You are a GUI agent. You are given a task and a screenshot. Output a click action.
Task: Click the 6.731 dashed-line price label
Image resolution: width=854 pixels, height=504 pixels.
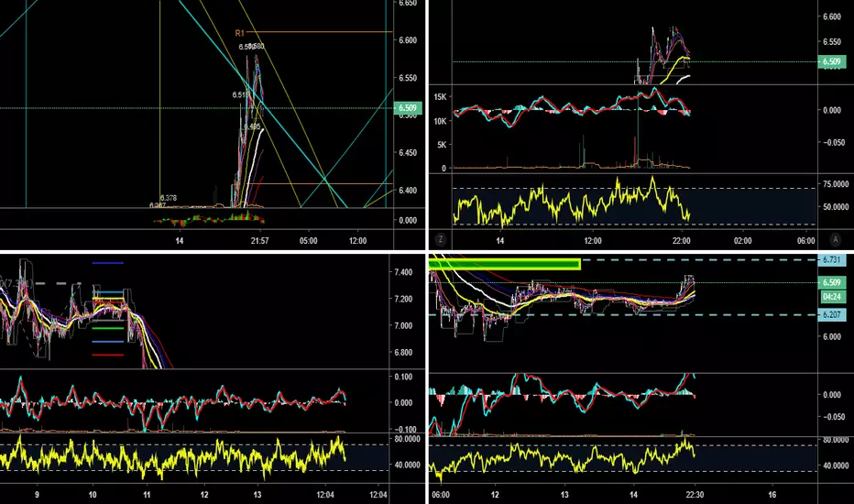(x=832, y=260)
